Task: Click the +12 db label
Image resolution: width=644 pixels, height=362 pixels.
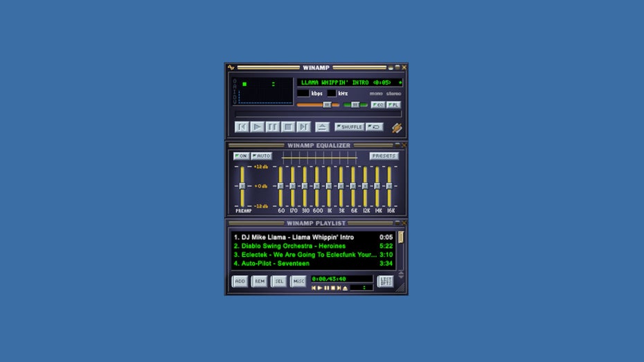Action: pyautogui.click(x=261, y=167)
